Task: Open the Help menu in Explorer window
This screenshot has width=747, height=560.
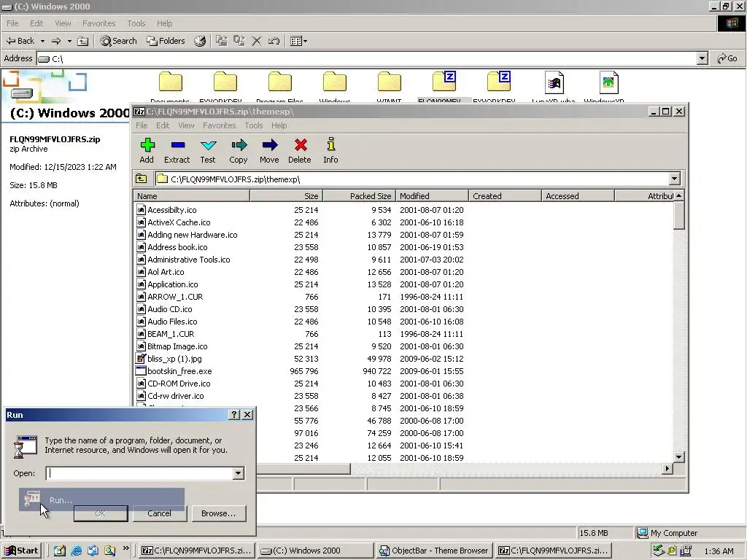Action: 164,23
